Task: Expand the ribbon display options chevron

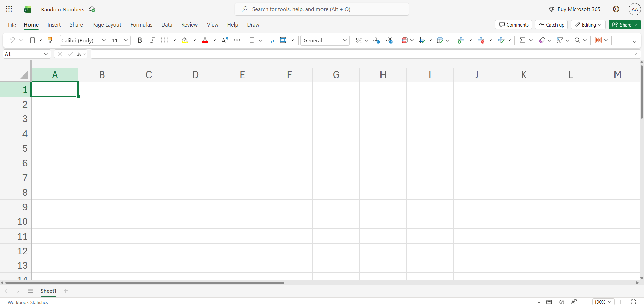Action: [x=635, y=41]
